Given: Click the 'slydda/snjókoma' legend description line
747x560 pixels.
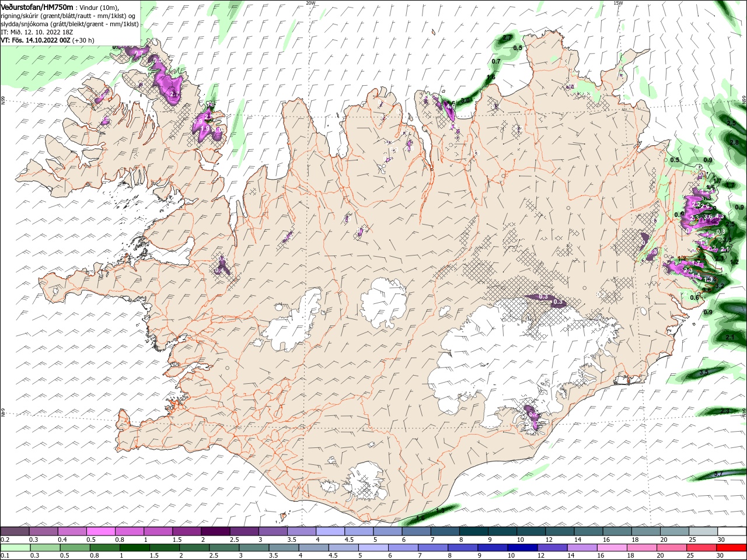Looking at the screenshot, I should [x=69, y=24].
